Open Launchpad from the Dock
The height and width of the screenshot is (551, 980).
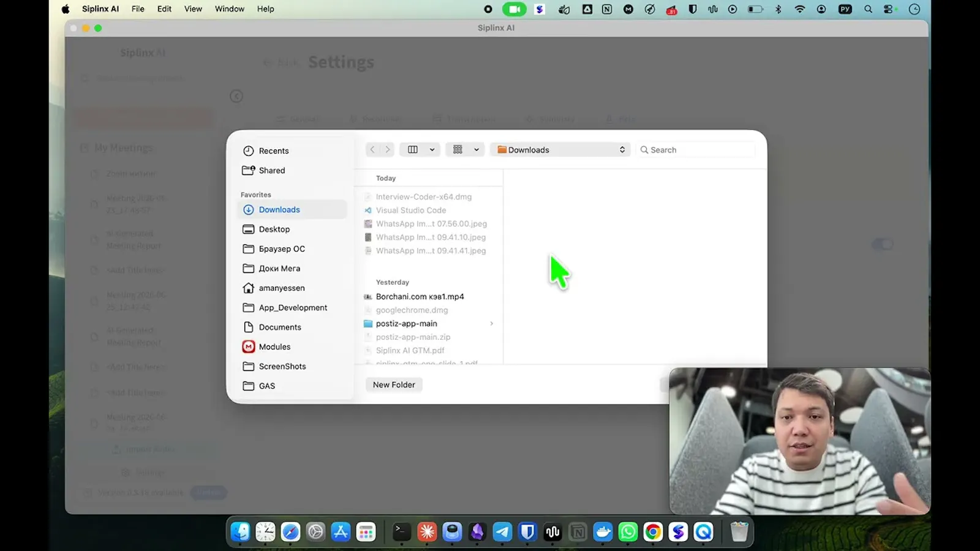[x=366, y=531]
